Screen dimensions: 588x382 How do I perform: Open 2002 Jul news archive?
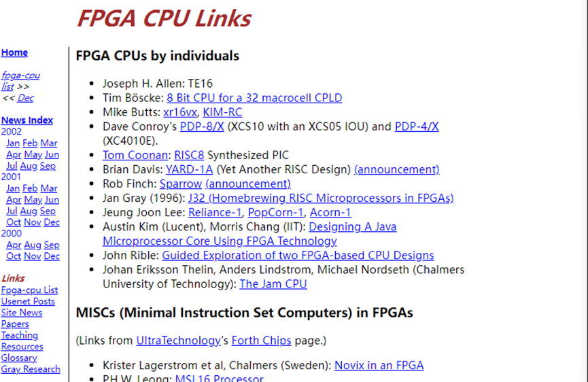pyautogui.click(x=12, y=166)
